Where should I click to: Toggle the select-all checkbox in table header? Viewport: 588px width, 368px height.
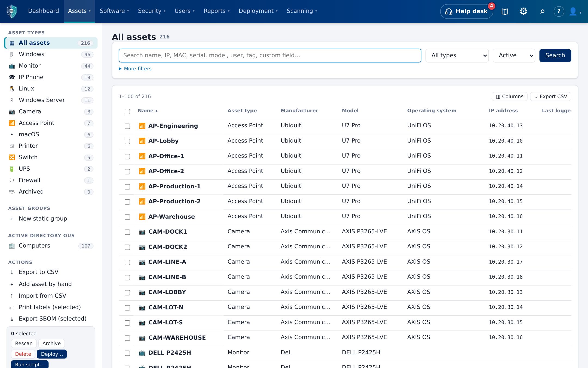click(x=127, y=111)
